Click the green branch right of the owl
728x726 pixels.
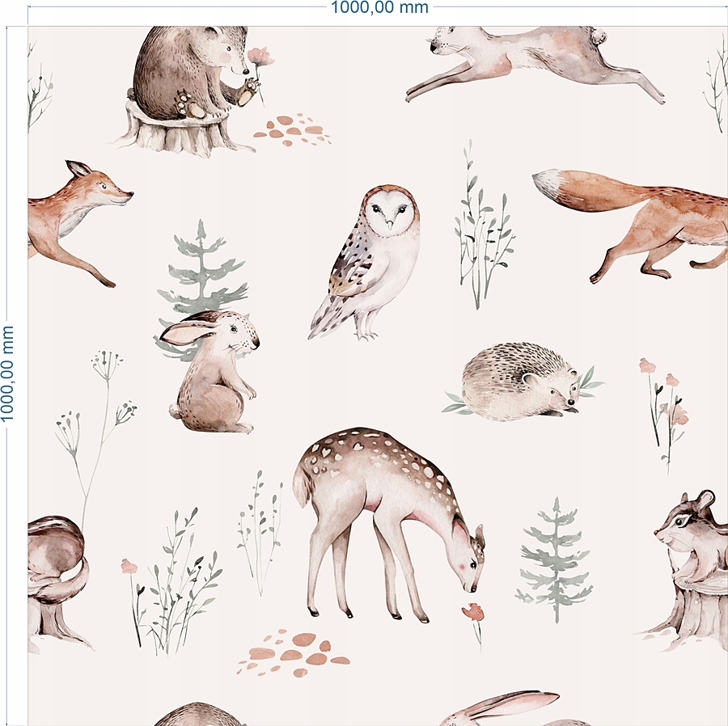[483, 224]
